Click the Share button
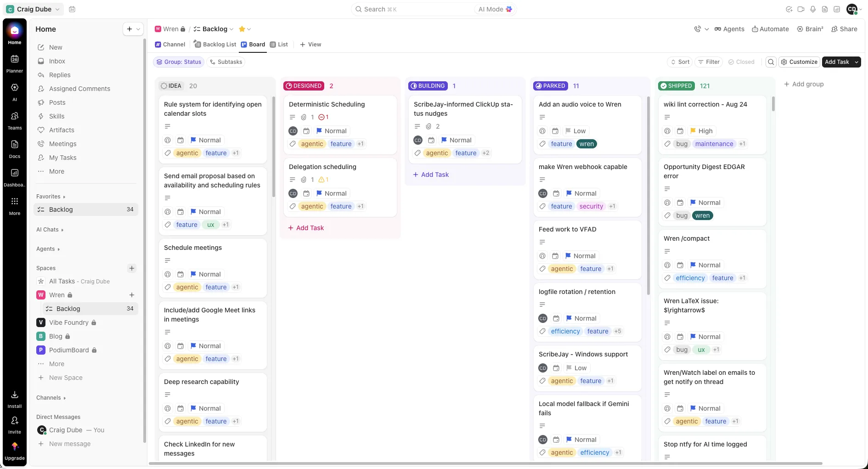 click(844, 29)
